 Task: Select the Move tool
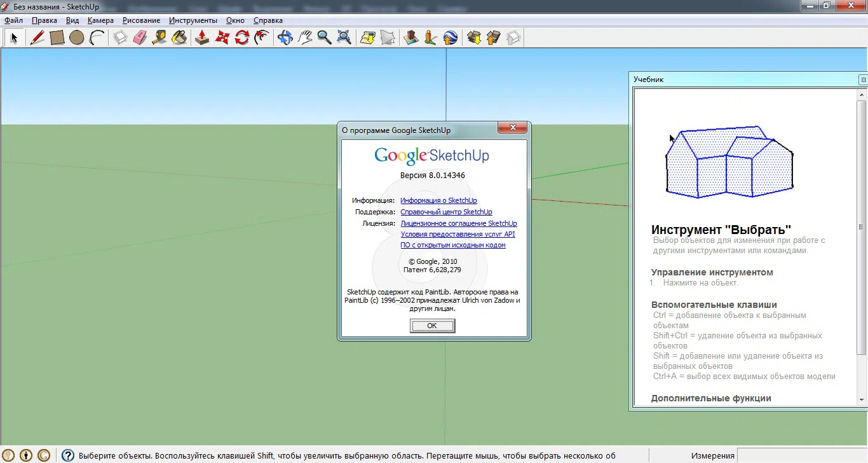tap(221, 38)
